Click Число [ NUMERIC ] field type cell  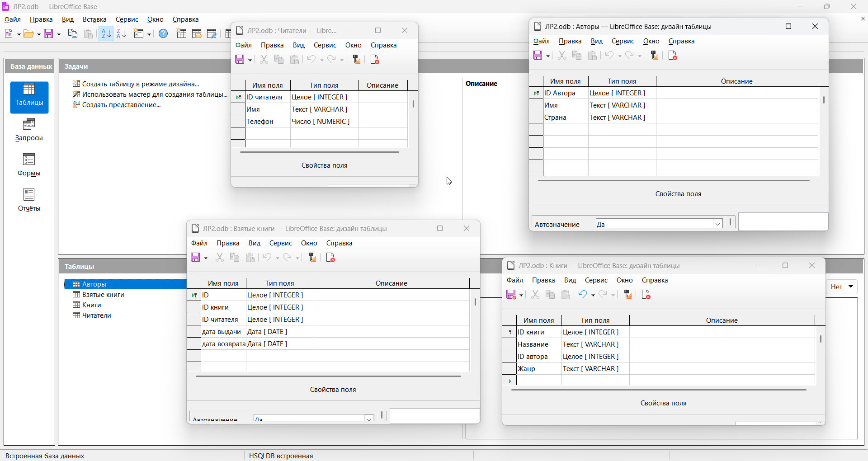324,121
